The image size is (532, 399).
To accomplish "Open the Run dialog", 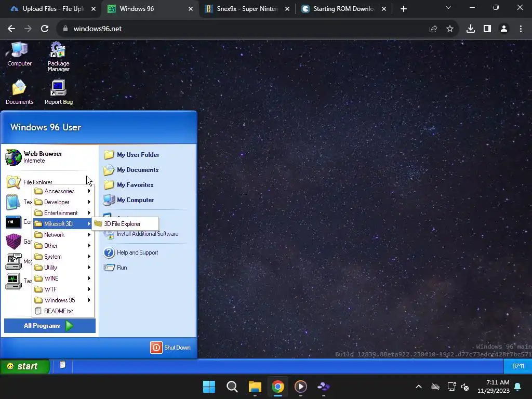I will pyautogui.click(x=115, y=268).
